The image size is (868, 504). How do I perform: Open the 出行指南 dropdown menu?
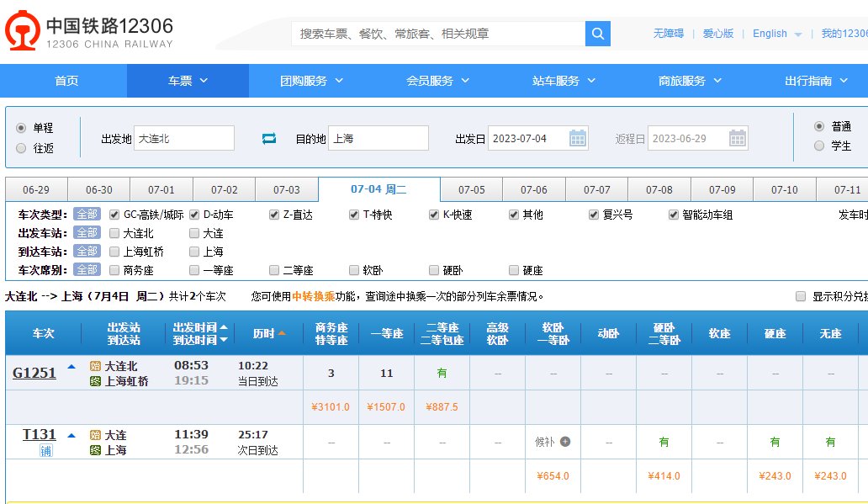point(817,81)
